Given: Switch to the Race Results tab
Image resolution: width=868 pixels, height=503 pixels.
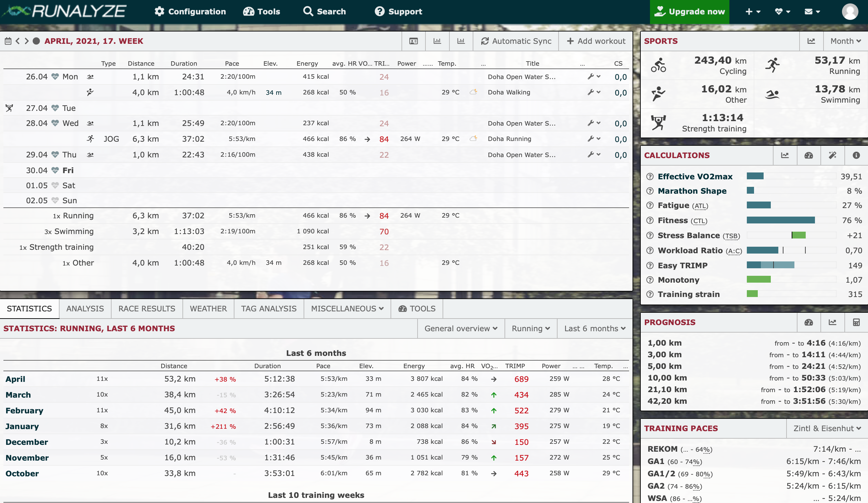Looking at the screenshot, I should pyautogui.click(x=147, y=309).
